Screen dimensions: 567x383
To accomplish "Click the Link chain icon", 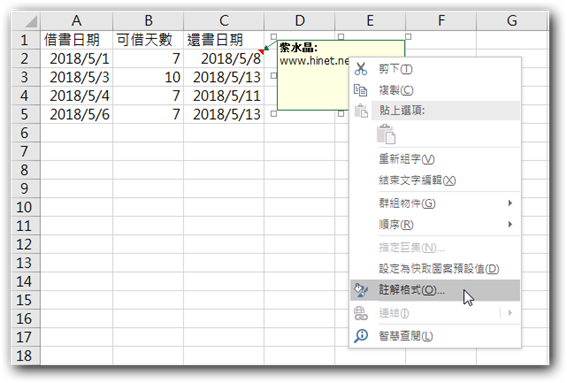I will [x=361, y=313].
